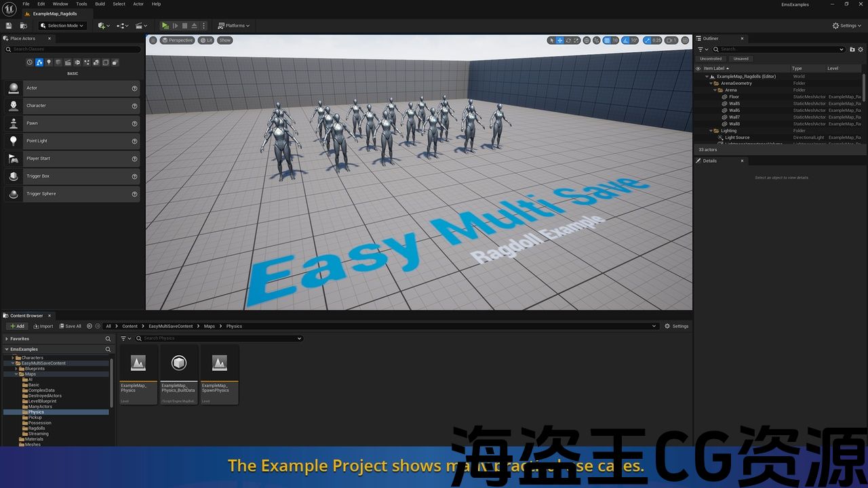Open the viewport hamburger options menu
The height and width of the screenshot is (488, 868).
(153, 41)
